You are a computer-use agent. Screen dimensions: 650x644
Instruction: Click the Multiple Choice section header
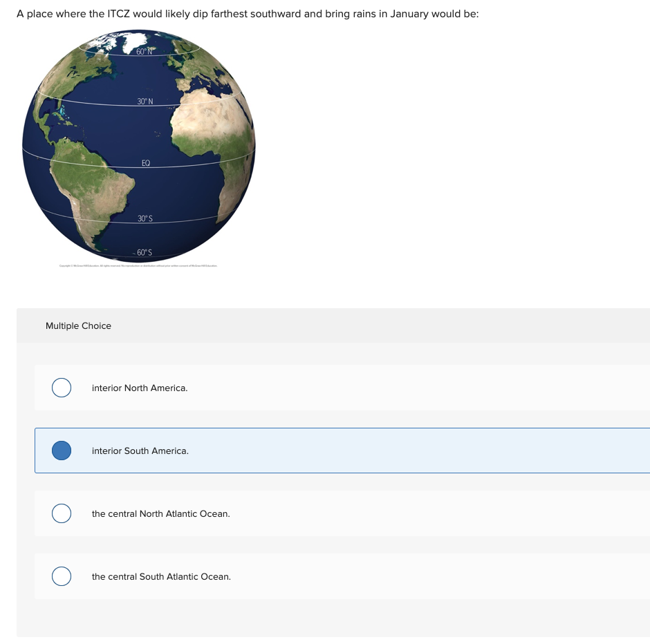tap(78, 325)
